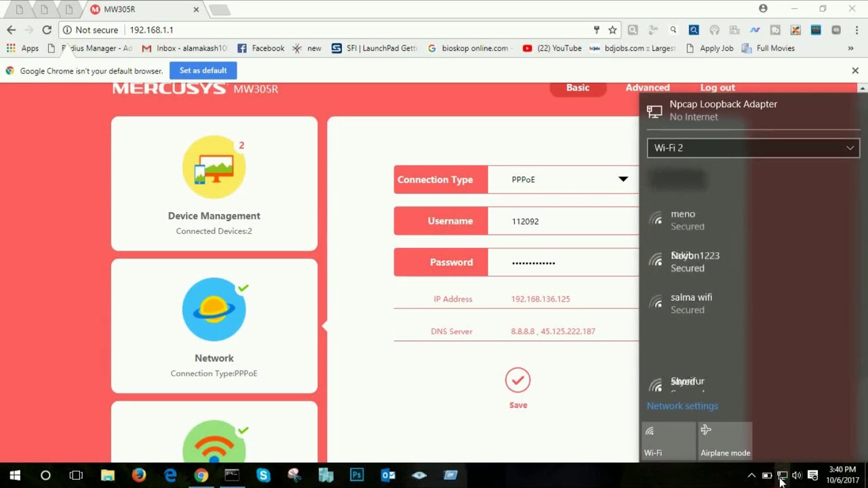Open the Action Center notification icon
868x488 pixels.
[x=813, y=475]
